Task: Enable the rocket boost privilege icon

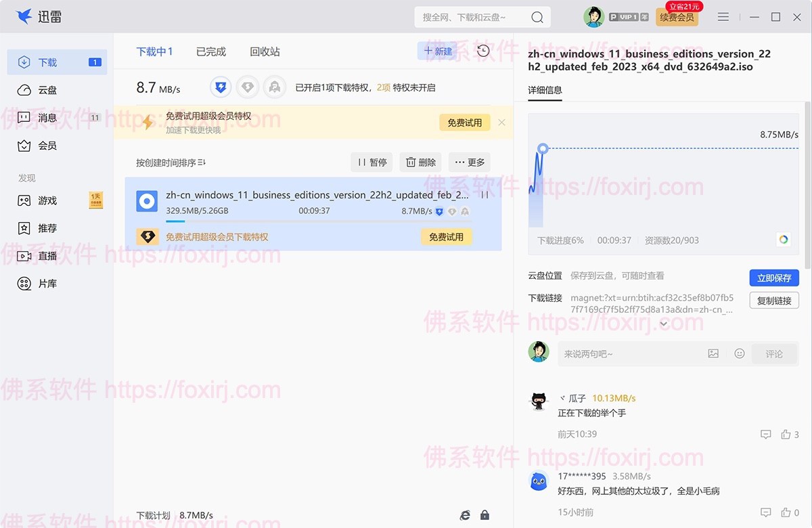Action: 275,87
